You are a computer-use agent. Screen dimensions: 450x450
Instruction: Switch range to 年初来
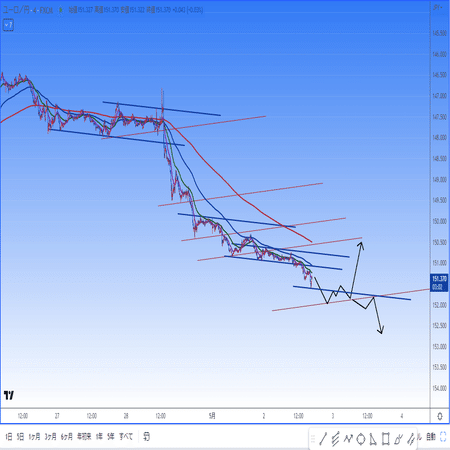(x=84, y=437)
